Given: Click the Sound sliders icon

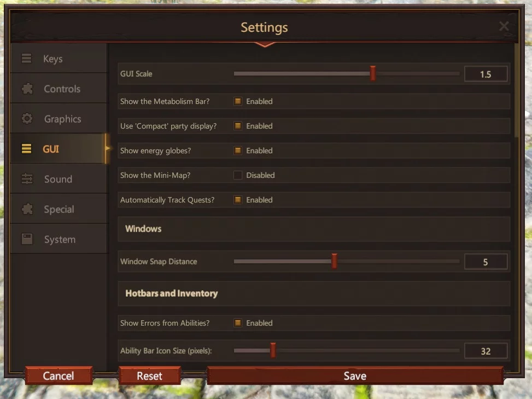Looking at the screenshot, I should (27, 179).
